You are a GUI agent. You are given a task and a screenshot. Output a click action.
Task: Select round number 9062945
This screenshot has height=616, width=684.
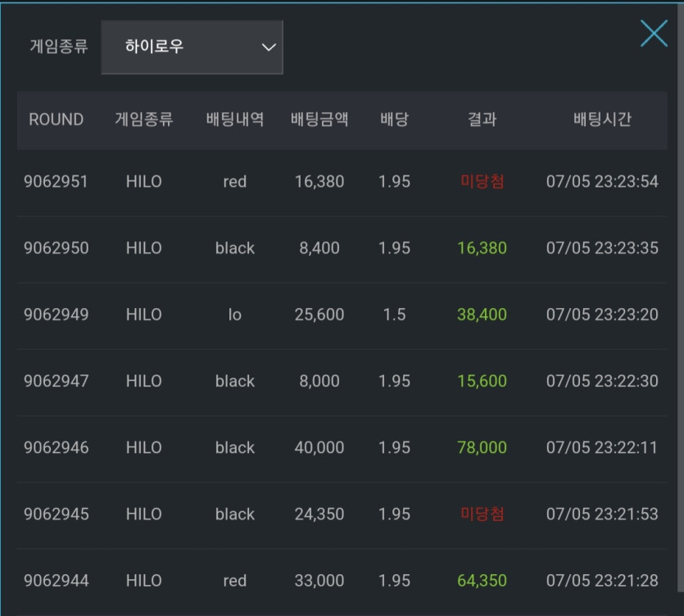[56, 514]
